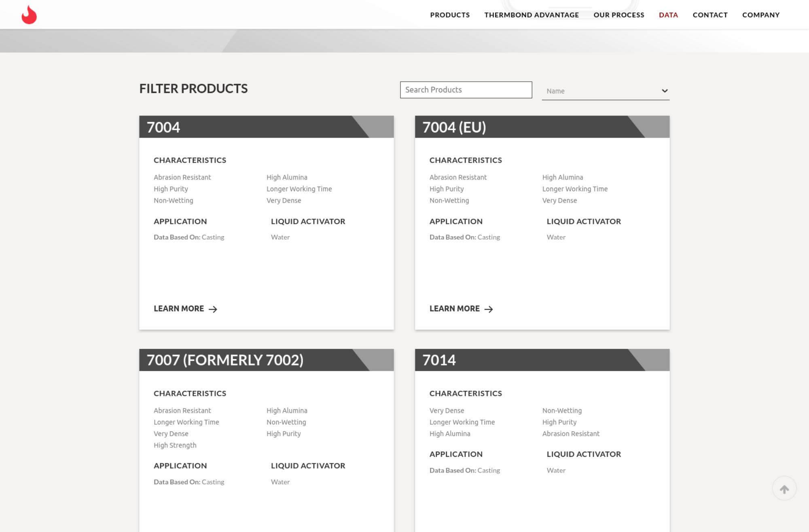This screenshot has height=532, width=809.
Task: Click High Purity in the 7007 card
Action: [x=284, y=434]
